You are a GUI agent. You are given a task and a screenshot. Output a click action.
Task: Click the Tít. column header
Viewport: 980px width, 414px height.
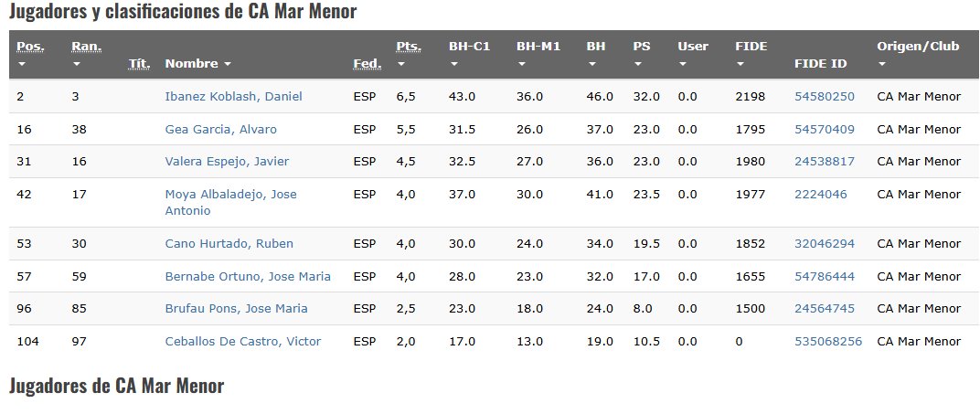coord(139,64)
